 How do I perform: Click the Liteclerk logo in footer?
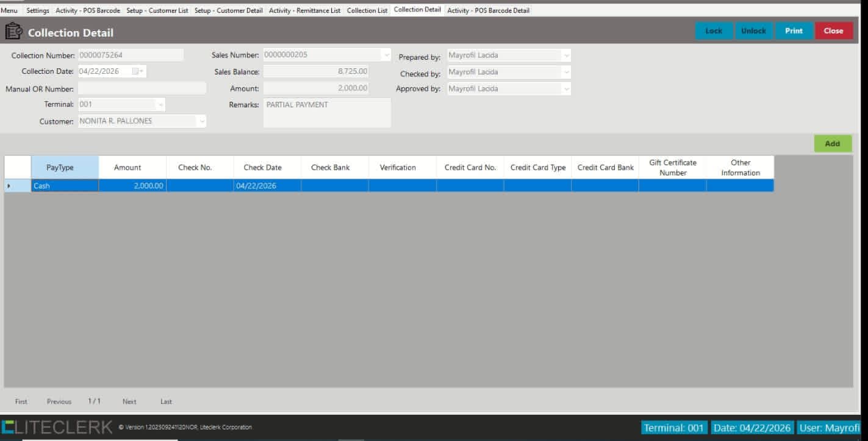tap(57, 427)
